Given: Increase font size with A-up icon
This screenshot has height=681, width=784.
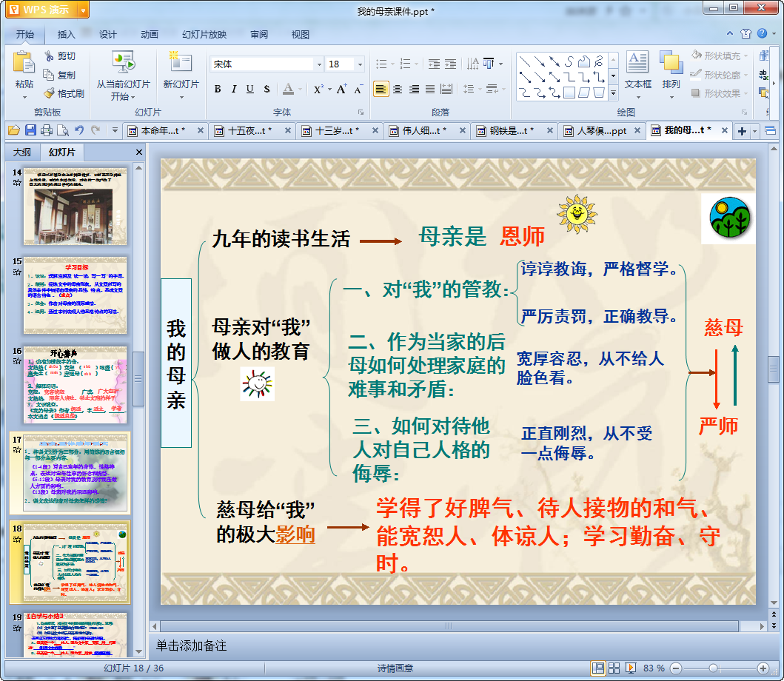Looking at the screenshot, I should (341, 89).
